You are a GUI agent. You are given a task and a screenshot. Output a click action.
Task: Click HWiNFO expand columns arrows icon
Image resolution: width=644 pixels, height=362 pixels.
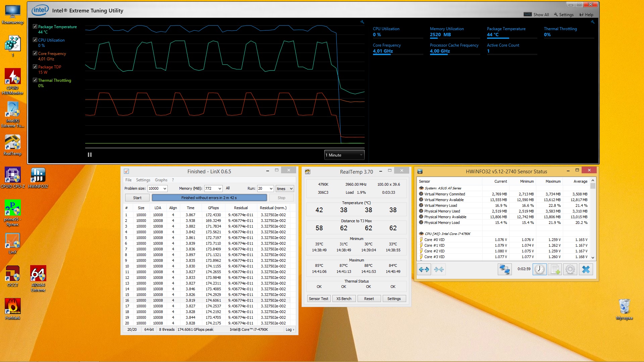click(x=424, y=269)
